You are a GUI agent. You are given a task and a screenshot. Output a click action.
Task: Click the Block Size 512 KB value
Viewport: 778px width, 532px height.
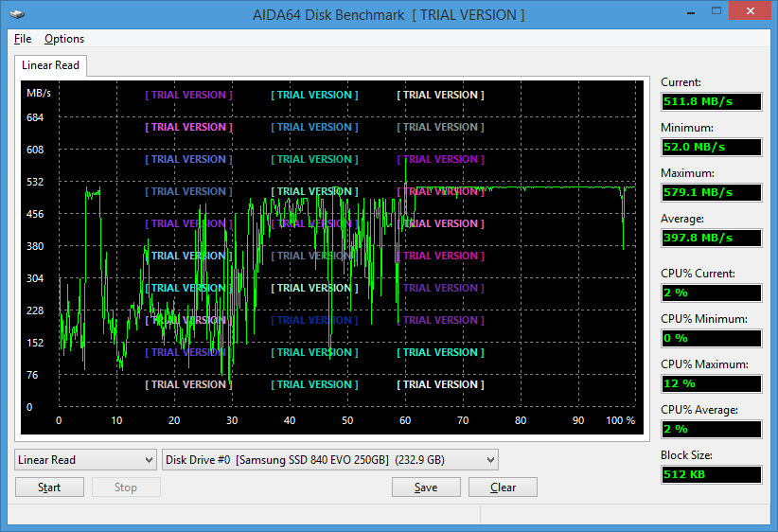pos(712,474)
